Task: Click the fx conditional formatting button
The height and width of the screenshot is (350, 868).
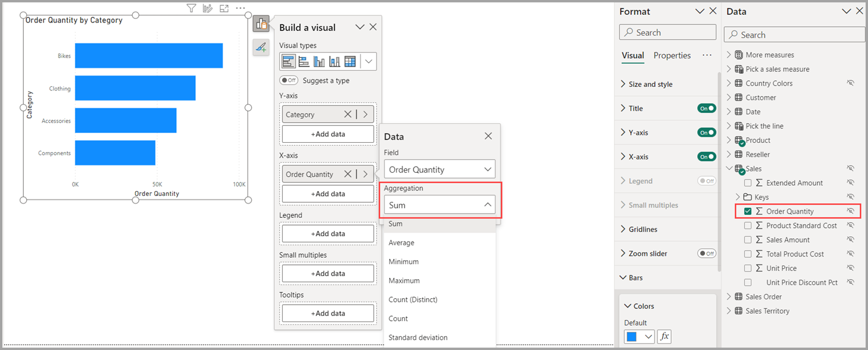Action: (664, 336)
